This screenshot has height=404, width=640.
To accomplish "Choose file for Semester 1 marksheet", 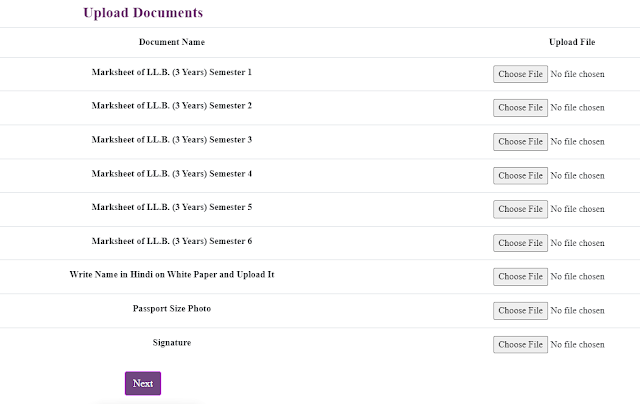I will pyautogui.click(x=520, y=74).
